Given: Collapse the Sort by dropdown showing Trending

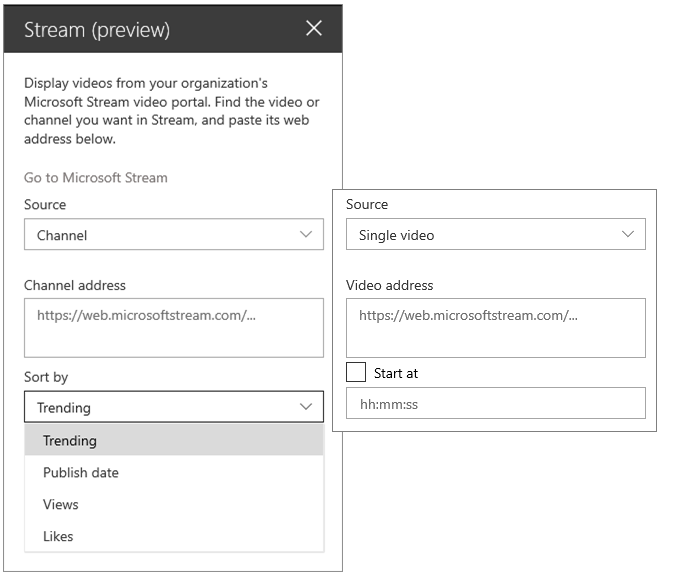Looking at the screenshot, I should point(174,407).
